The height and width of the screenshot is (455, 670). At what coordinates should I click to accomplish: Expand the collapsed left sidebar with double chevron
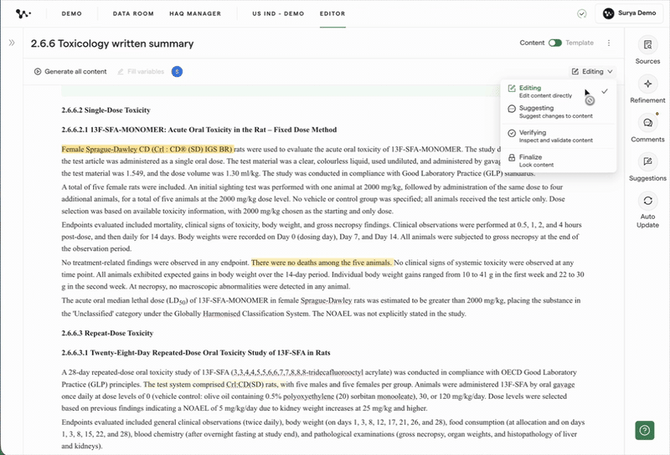point(12,43)
